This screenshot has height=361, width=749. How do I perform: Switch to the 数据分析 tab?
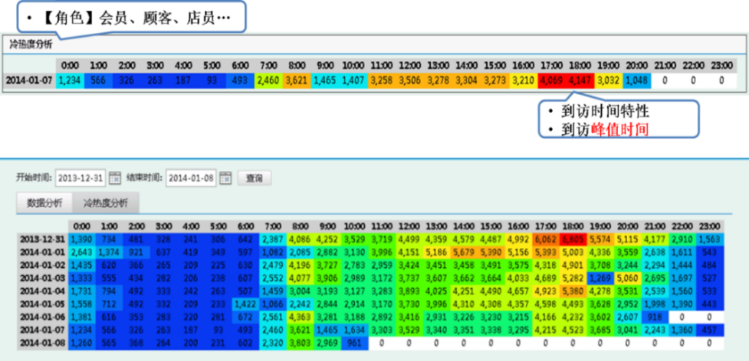44,203
